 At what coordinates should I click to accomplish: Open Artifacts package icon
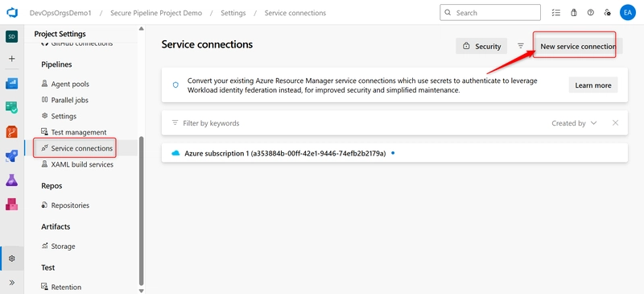(x=11, y=204)
